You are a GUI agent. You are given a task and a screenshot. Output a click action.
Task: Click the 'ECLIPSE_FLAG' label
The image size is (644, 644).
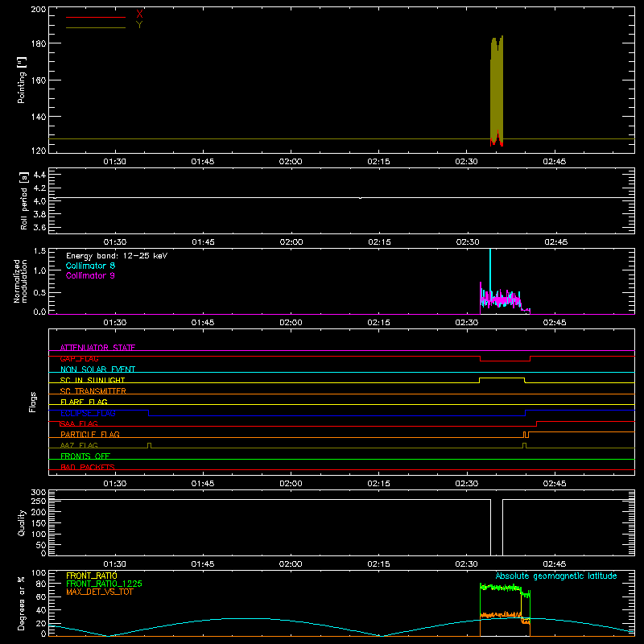88,413
